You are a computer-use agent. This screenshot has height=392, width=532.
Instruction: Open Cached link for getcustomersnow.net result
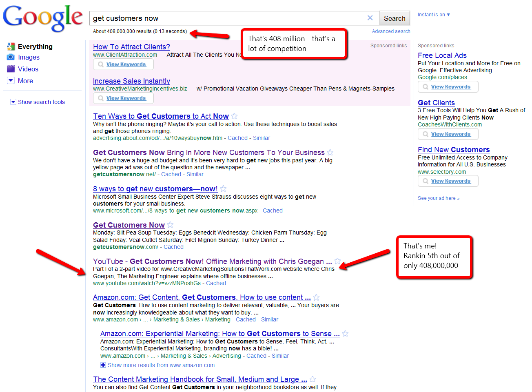[x=171, y=175]
